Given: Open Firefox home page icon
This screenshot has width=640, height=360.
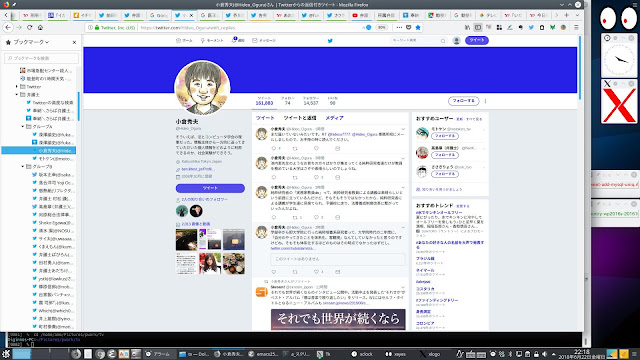Looking at the screenshot, I should pyautogui.click(x=40, y=27).
